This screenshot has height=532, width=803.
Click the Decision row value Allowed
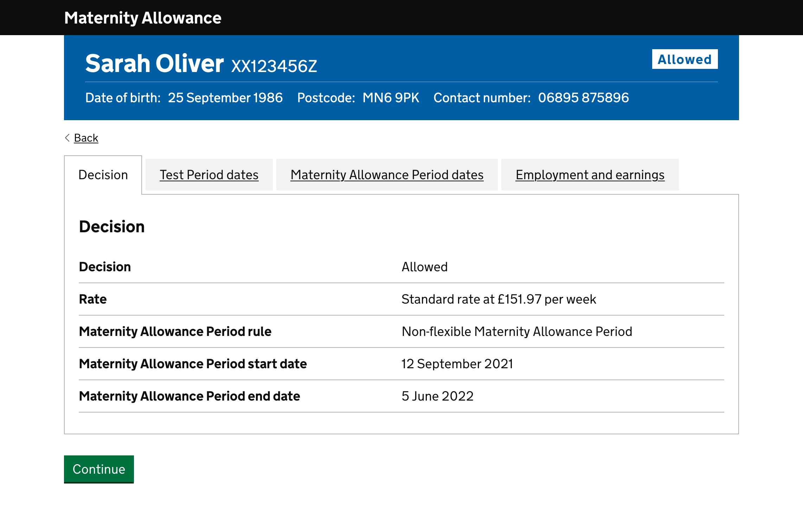tap(425, 267)
